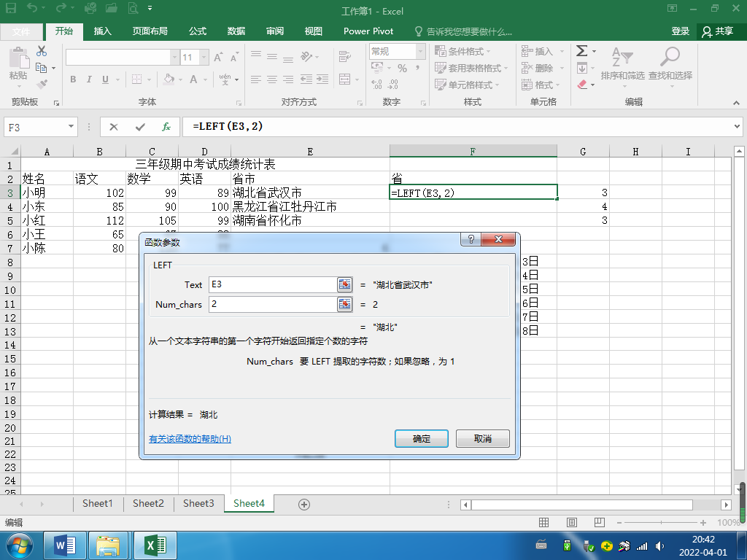Toggle Underline formatting in the ribbon
747x560 pixels.
click(105, 79)
